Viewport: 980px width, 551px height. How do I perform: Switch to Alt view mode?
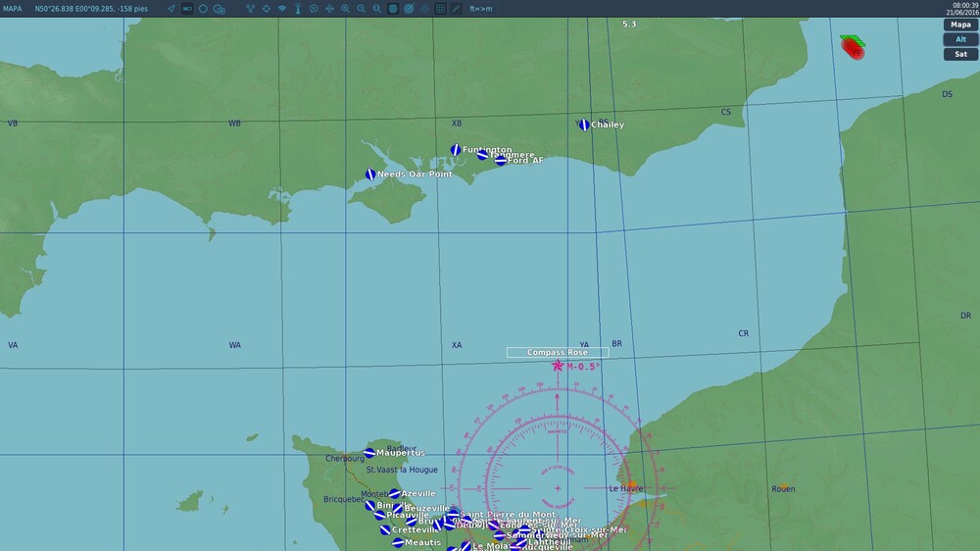(x=960, y=39)
